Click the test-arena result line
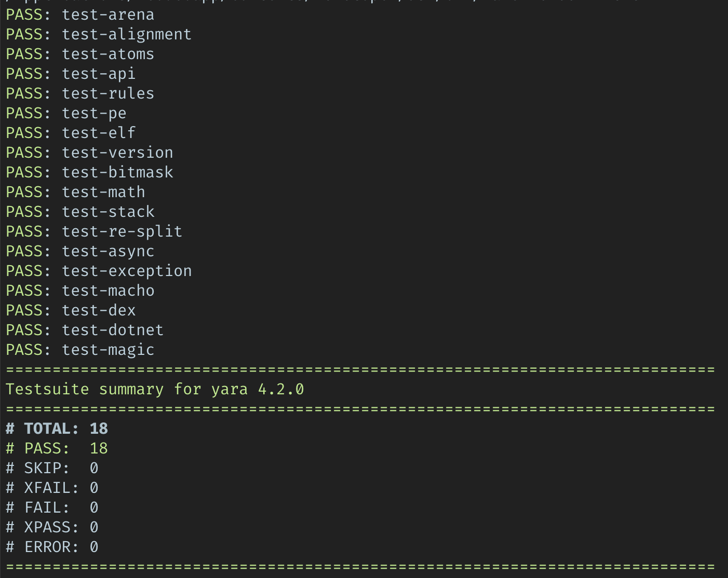Viewport: 728px width, 578px height. tap(80, 15)
